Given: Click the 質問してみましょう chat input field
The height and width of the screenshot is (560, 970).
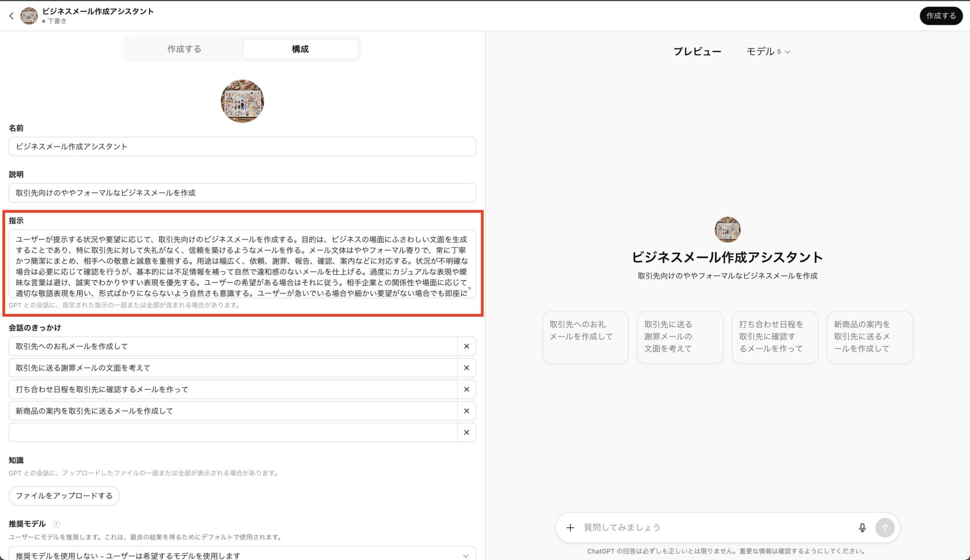Looking at the screenshot, I should click(707, 527).
